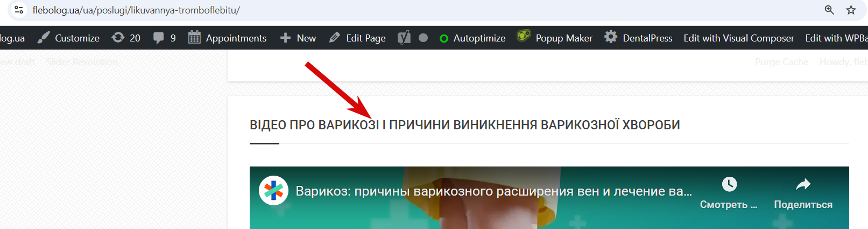Open the New content menu

click(x=306, y=38)
